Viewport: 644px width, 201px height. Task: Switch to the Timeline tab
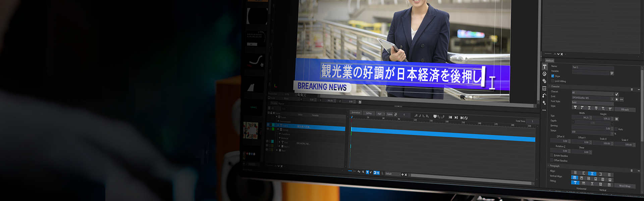274,103
